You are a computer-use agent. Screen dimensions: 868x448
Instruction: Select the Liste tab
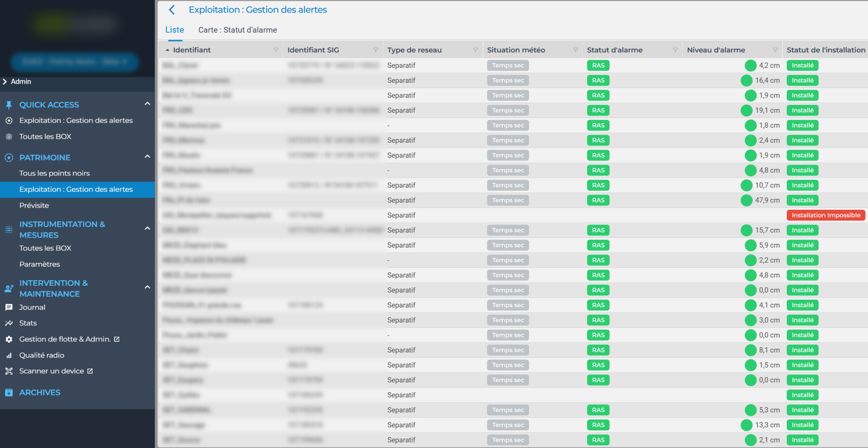coord(175,30)
